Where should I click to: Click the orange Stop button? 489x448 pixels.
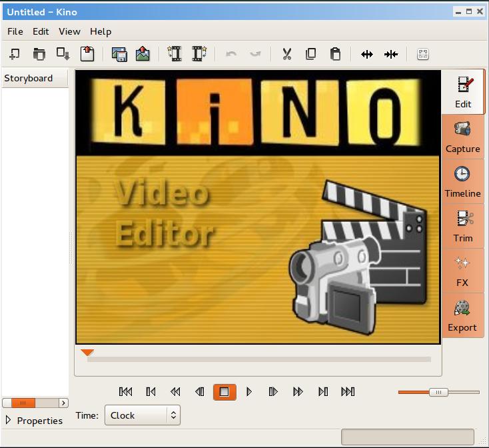coord(225,392)
